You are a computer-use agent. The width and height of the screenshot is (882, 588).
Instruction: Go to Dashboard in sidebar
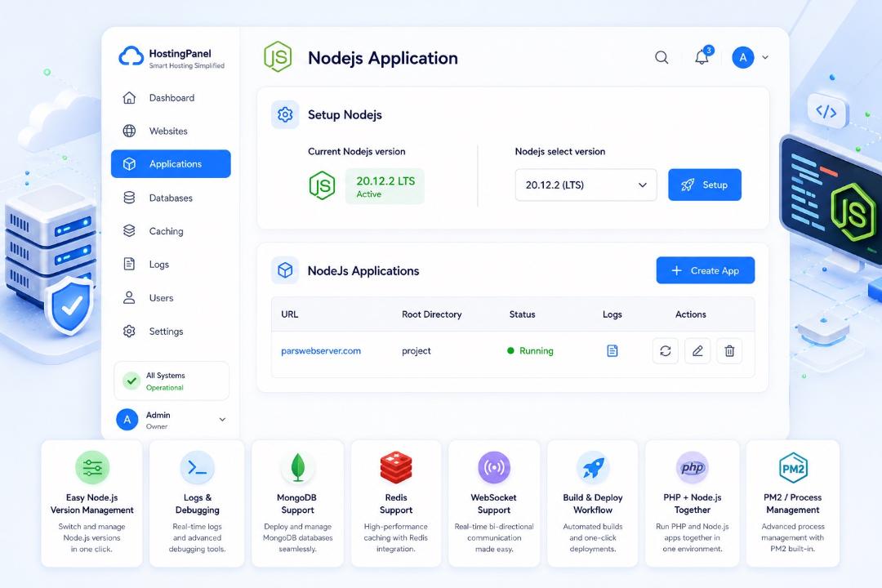[171, 98]
